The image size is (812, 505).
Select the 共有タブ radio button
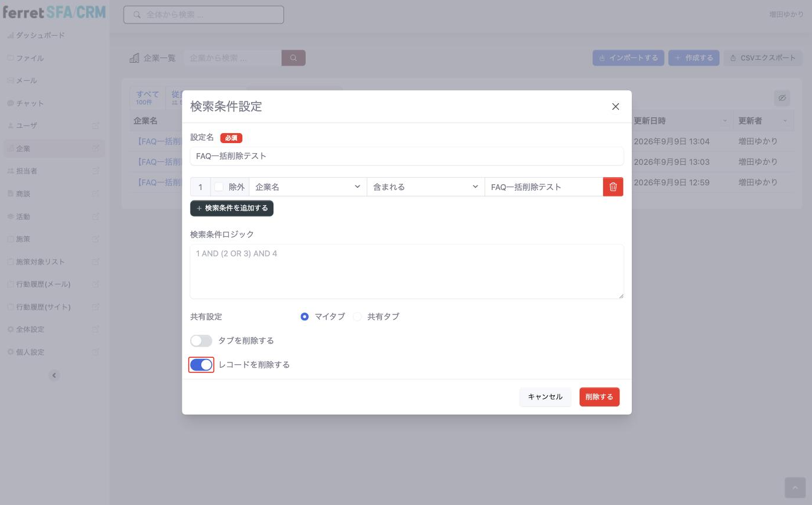click(357, 317)
